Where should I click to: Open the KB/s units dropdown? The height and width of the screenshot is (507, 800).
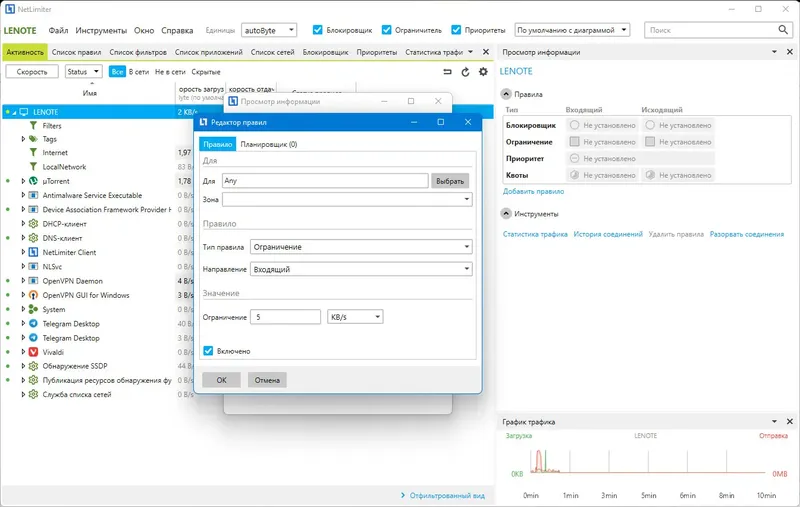pos(355,317)
